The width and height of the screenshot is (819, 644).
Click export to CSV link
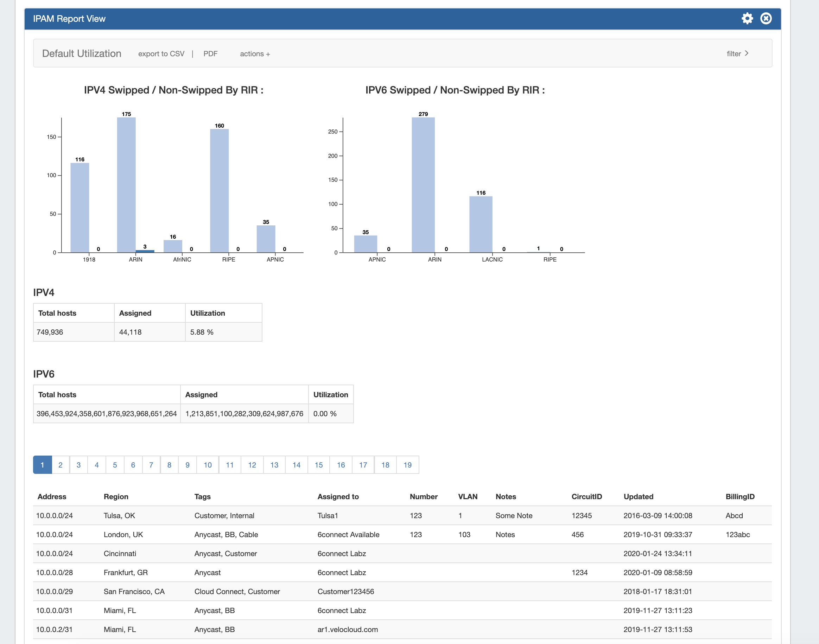pyautogui.click(x=161, y=54)
